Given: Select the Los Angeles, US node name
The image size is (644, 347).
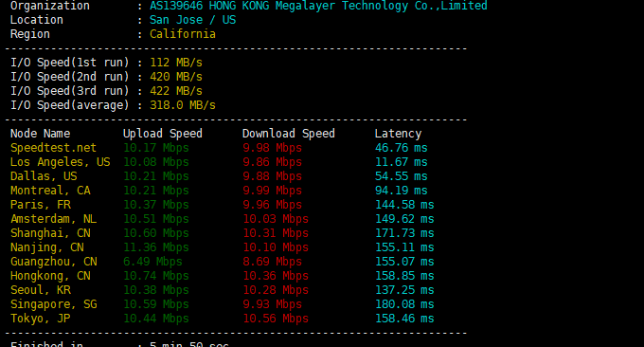Looking at the screenshot, I should coord(61,162).
